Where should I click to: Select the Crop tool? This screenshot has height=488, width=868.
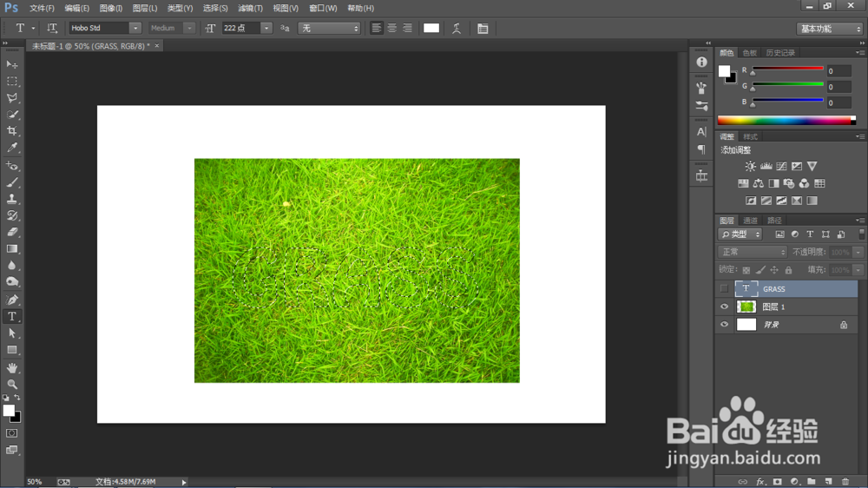pos(11,131)
